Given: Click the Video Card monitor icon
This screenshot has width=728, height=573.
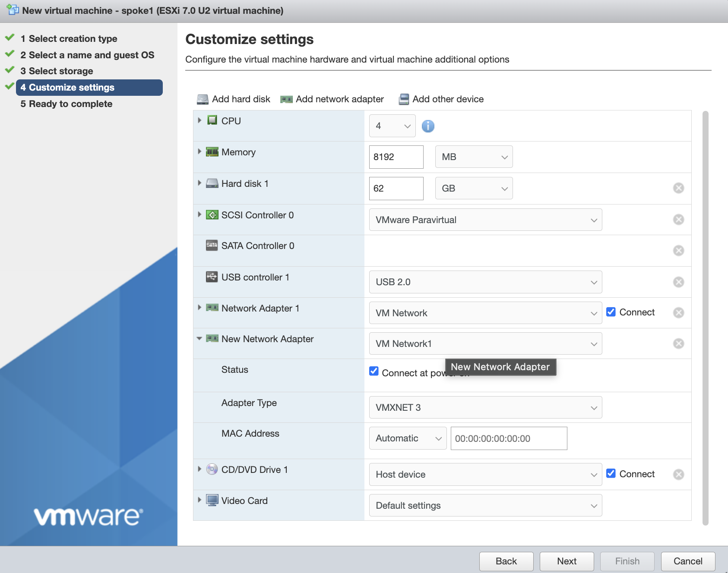Looking at the screenshot, I should [212, 501].
